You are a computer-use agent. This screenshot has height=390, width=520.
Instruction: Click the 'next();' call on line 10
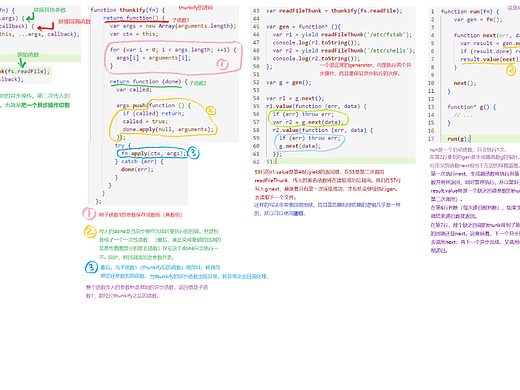(465, 83)
